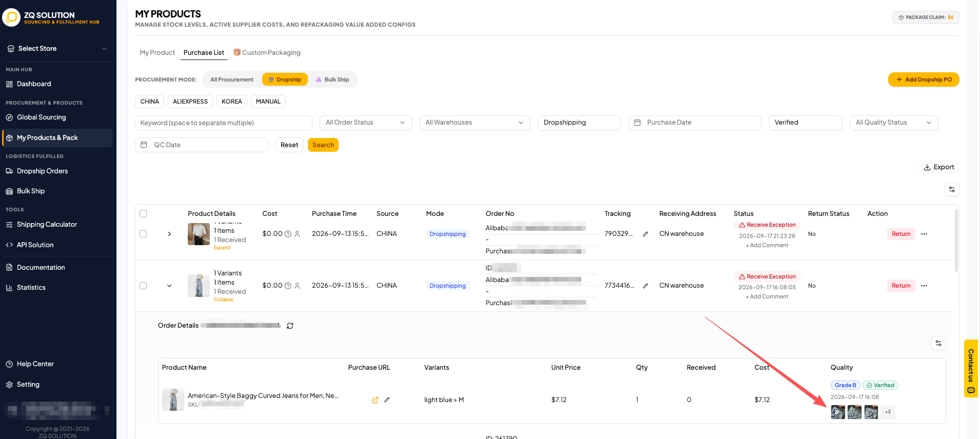Open All Order Status dropdown
This screenshot has width=980, height=439.
[365, 123]
